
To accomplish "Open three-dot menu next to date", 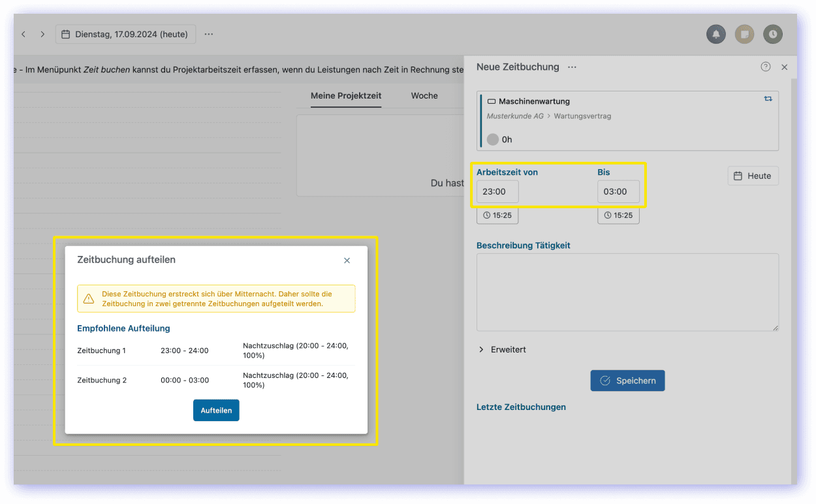I will [208, 34].
